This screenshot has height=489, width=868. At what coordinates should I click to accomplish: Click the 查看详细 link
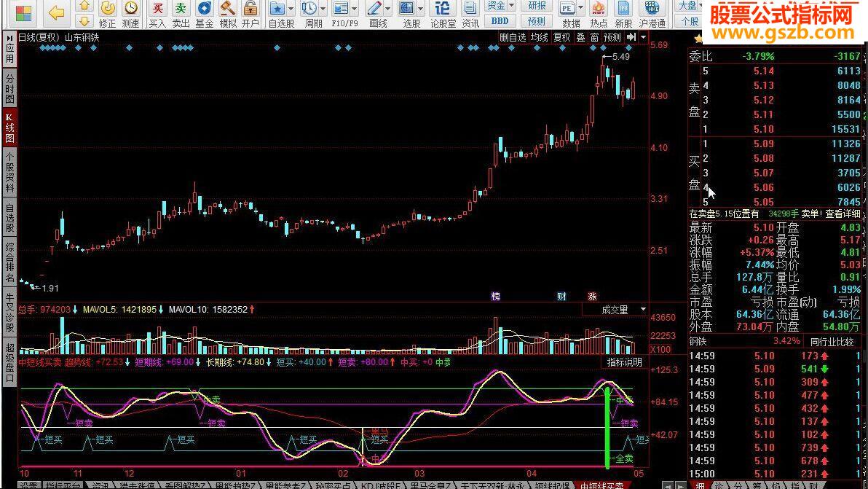click(843, 214)
